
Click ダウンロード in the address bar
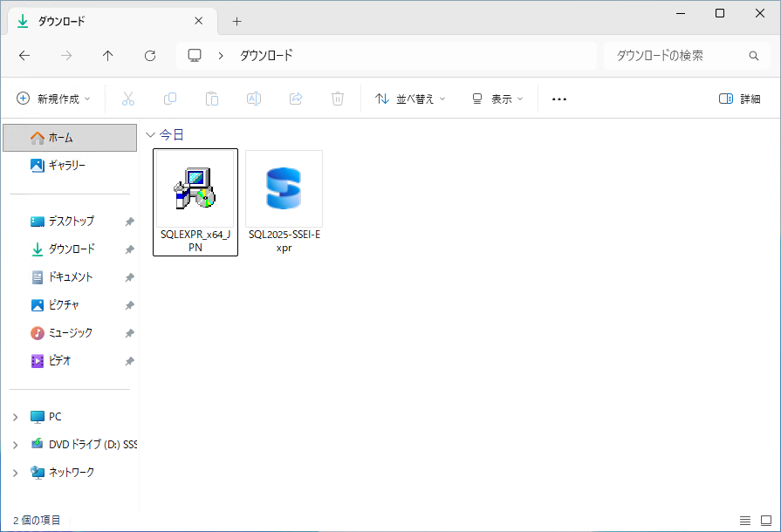point(266,55)
